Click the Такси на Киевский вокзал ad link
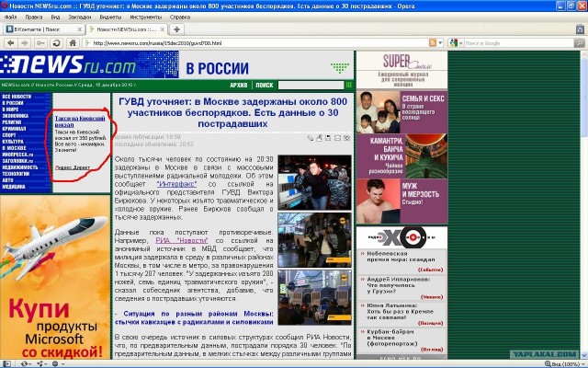588x368 pixels. [x=80, y=121]
